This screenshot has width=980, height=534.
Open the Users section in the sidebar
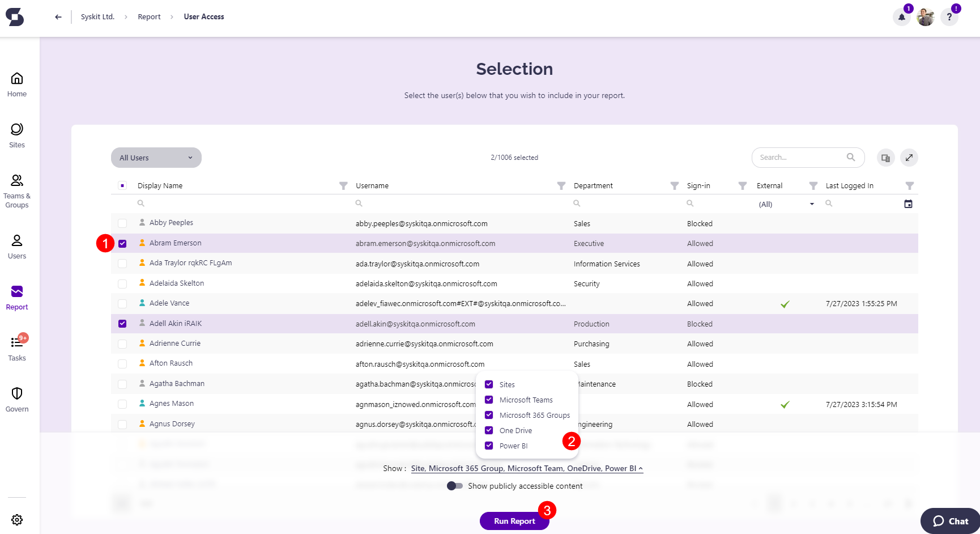point(16,247)
